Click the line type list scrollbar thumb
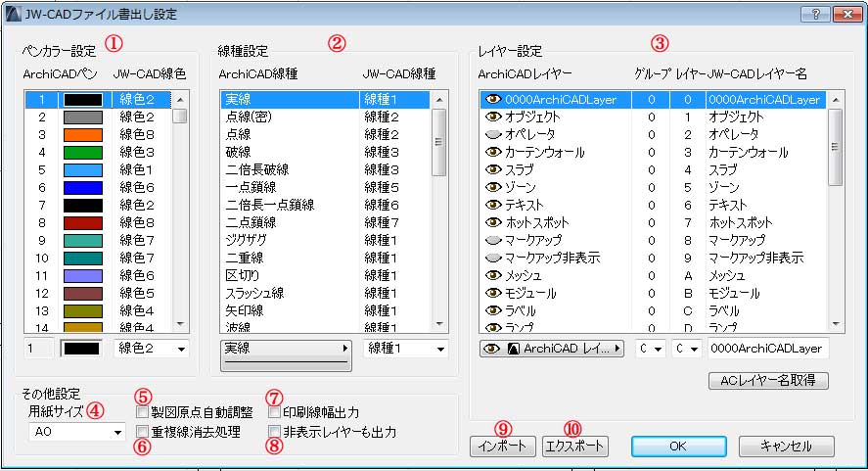868x471 pixels. click(438, 142)
